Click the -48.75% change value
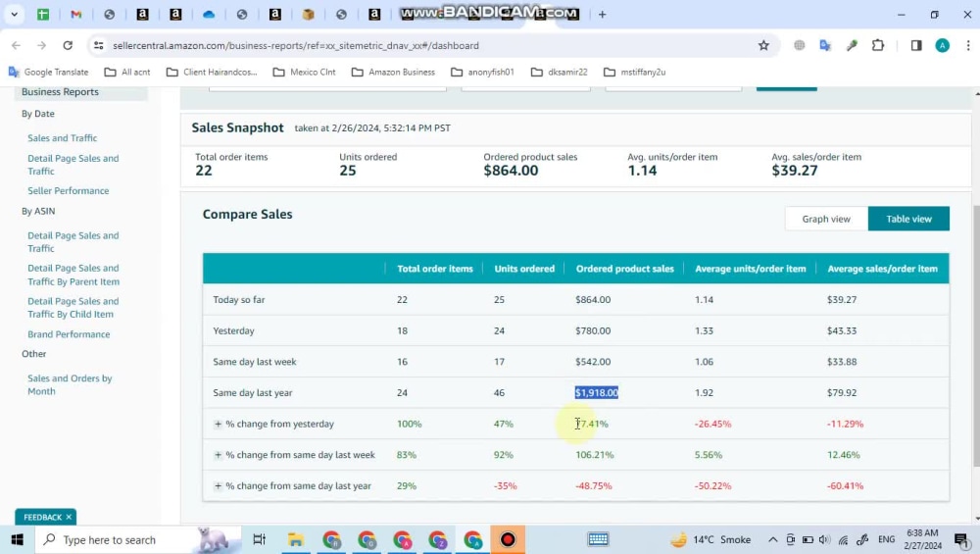Screen dimensions: 980x554 [x=593, y=485]
